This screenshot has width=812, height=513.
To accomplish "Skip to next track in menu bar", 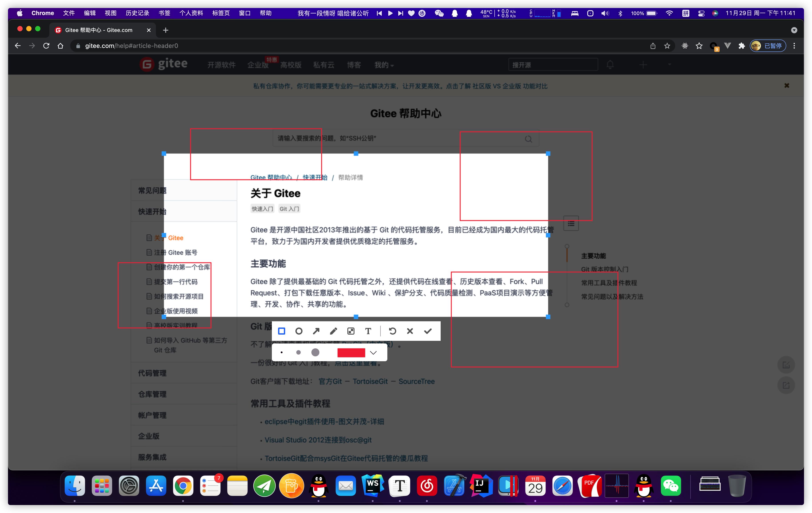I will [401, 13].
